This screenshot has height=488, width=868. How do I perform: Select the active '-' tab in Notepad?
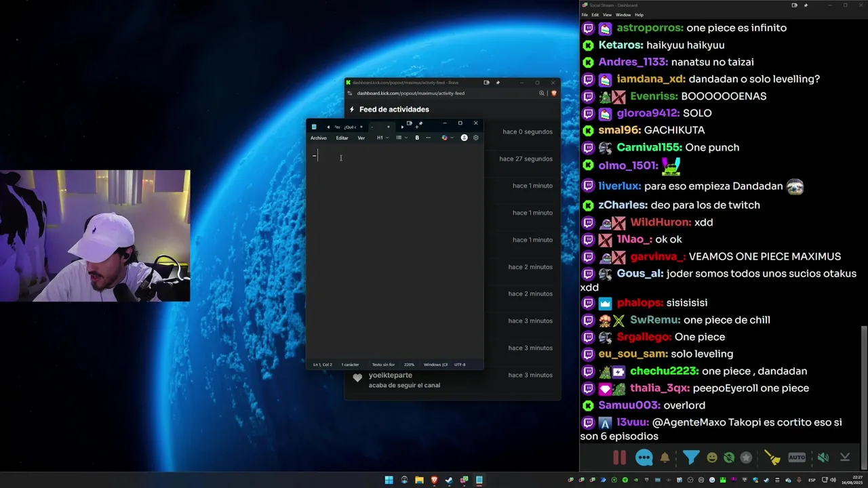pyautogui.click(x=381, y=127)
